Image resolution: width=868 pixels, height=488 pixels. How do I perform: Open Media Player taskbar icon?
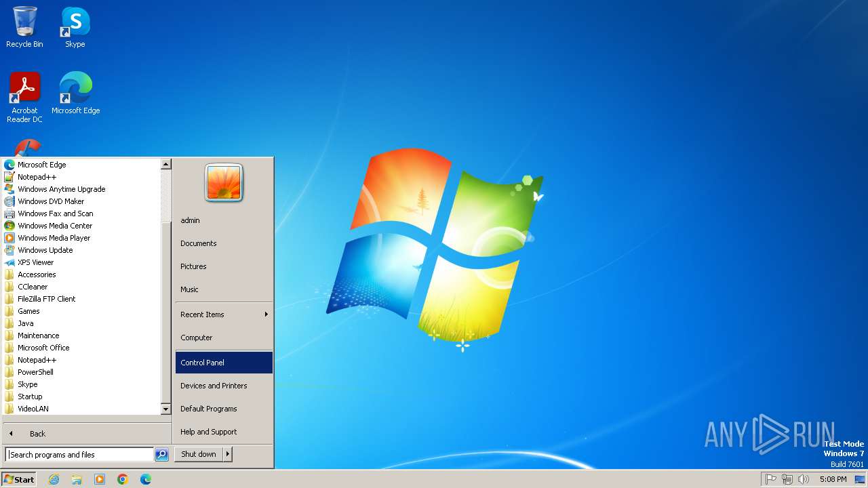pos(100,479)
